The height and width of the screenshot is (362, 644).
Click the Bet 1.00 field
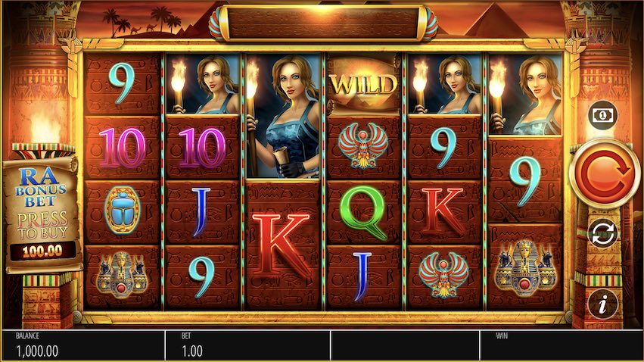[247, 345]
